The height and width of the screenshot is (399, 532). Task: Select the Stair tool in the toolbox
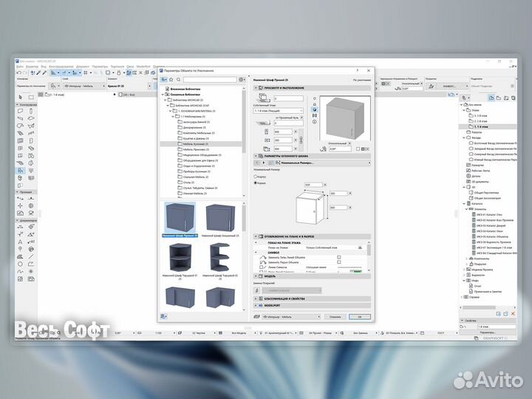click(x=21, y=133)
